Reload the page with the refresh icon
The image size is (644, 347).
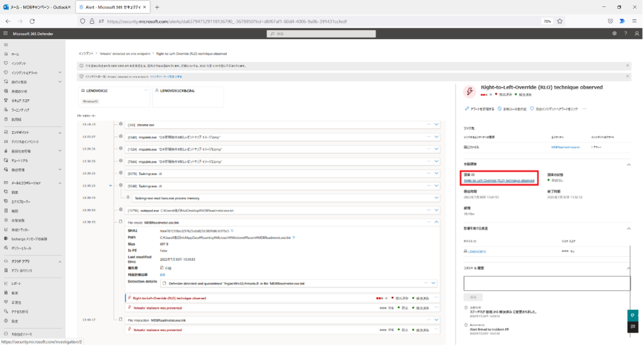32,21
